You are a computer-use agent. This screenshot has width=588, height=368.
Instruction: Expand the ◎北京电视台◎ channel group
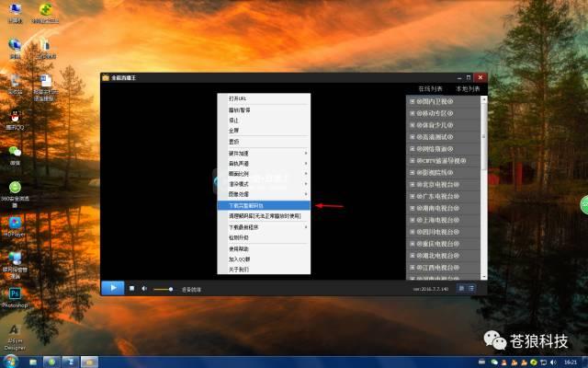coord(413,185)
